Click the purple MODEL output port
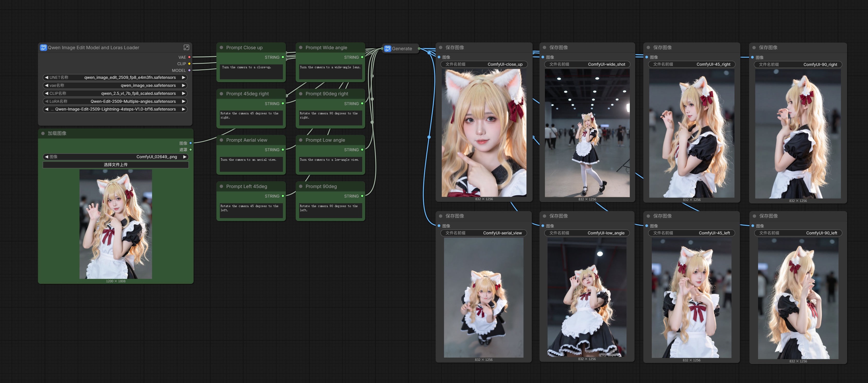This screenshot has width=868, height=383. coord(189,71)
